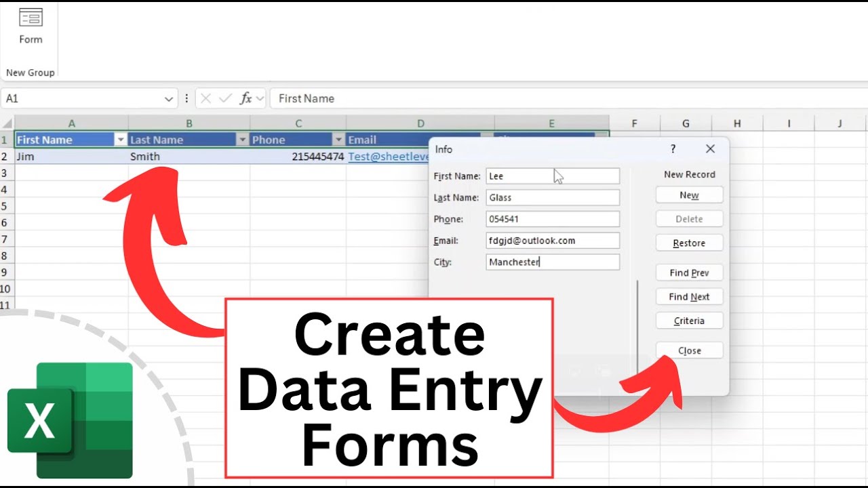Open the Form command in the ribbon
The width and height of the screenshot is (868, 488).
click(31, 26)
